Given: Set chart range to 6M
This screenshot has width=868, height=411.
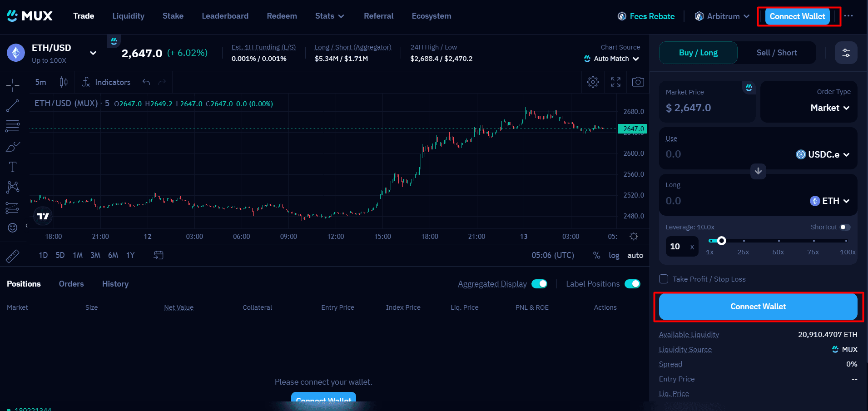Looking at the screenshot, I should point(113,255).
